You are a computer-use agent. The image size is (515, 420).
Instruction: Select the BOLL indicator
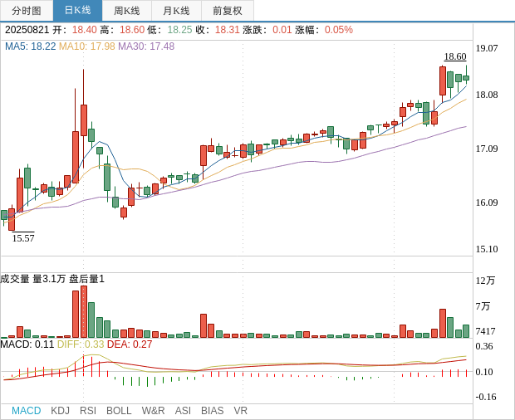click(x=119, y=411)
